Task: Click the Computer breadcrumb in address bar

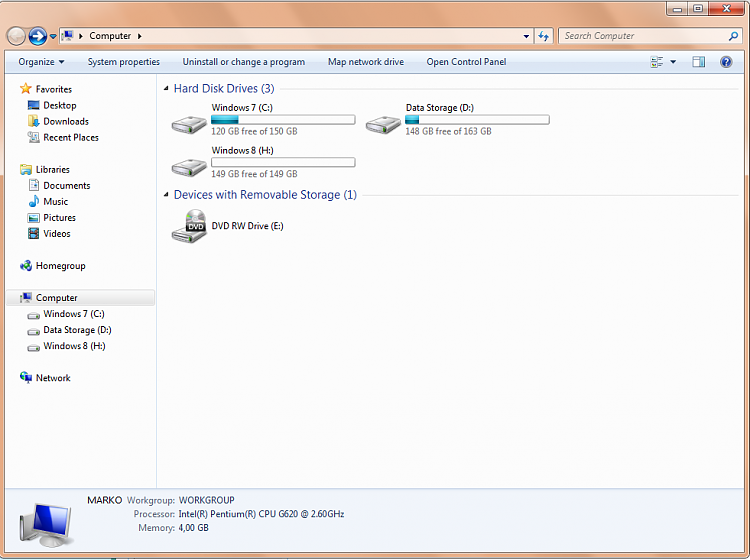Action: pyautogui.click(x=110, y=36)
